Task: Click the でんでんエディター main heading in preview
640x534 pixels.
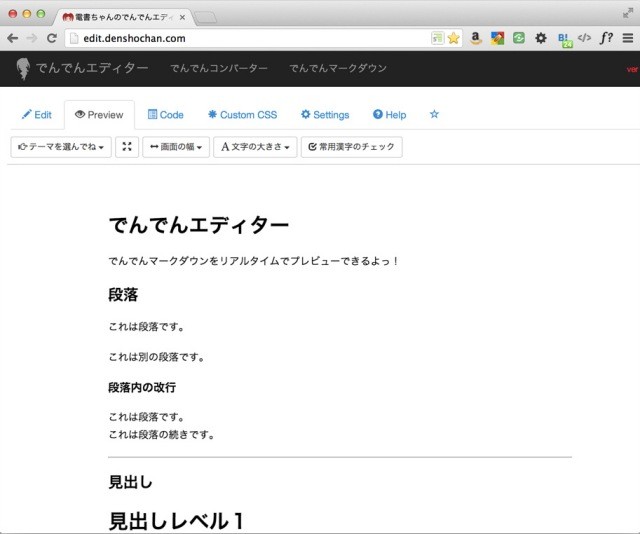Action: click(x=199, y=225)
